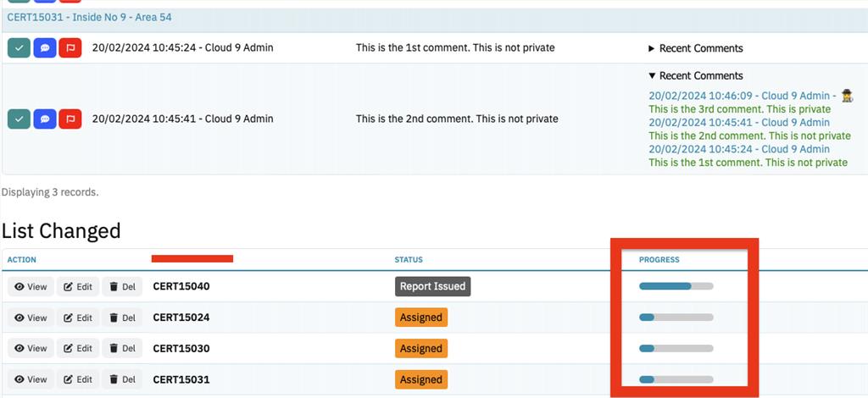Viewport: 868px width, 398px height.
Task: Delete record CERT15040
Action: (122, 287)
